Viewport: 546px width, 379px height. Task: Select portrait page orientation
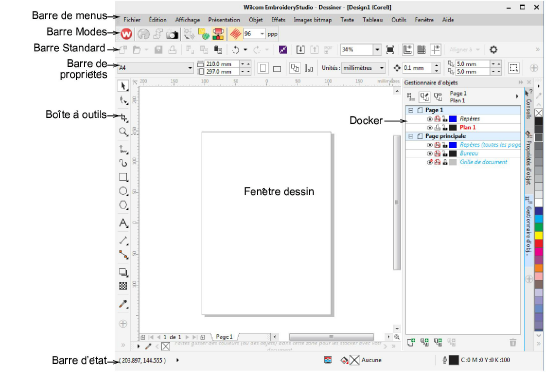click(263, 68)
